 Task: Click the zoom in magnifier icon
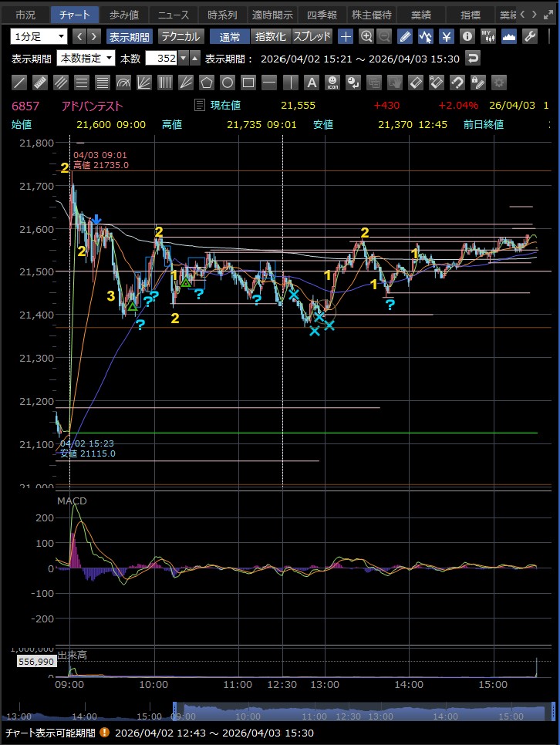(366, 36)
